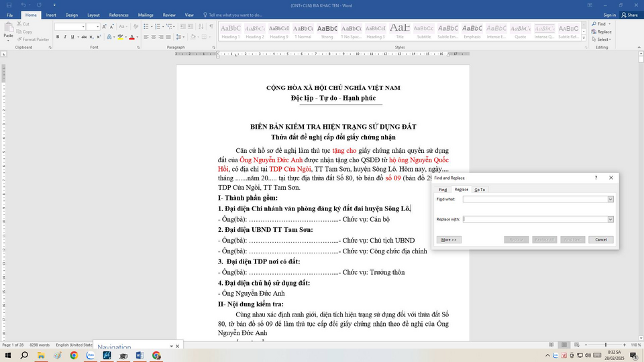Click the More >> button
Viewport: 644px width, 362px height.
pyautogui.click(x=449, y=239)
